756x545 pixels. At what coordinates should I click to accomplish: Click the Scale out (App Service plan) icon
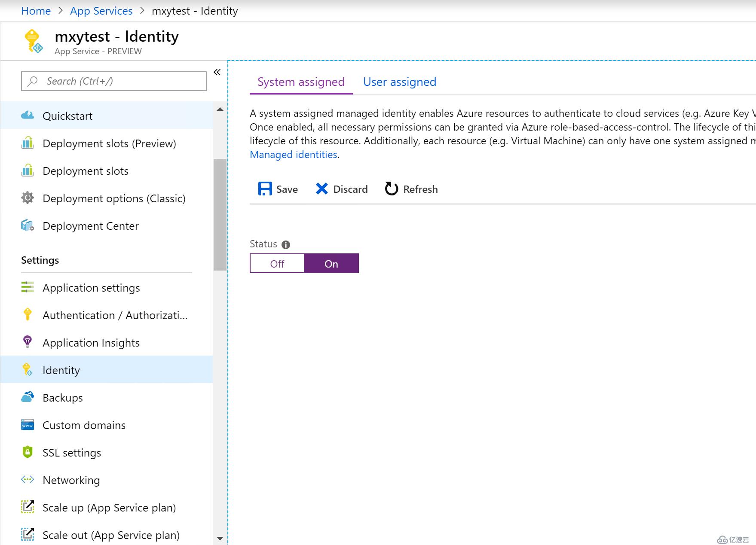pos(28,534)
